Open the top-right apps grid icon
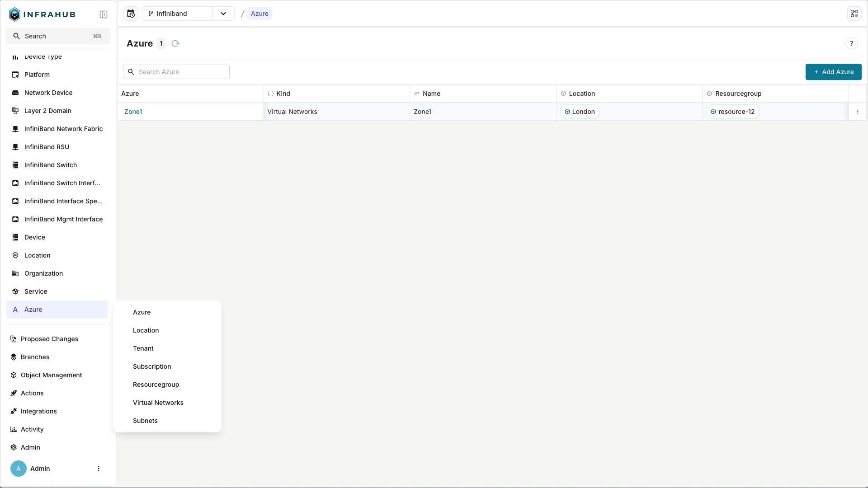 tap(854, 14)
